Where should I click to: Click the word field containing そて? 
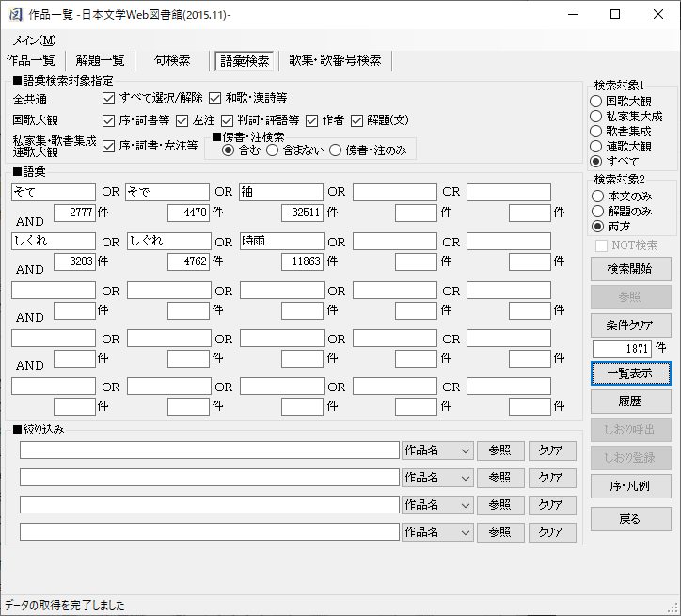[x=54, y=192]
